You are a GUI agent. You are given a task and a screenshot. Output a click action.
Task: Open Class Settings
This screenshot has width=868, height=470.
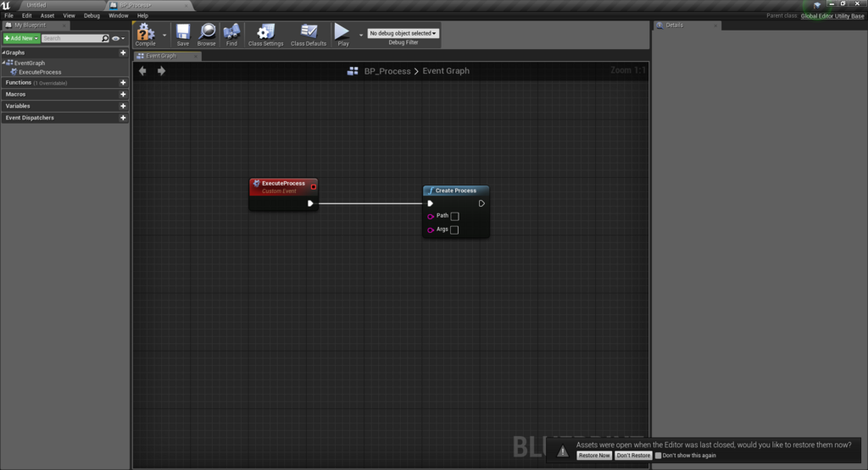pyautogui.click(x=265, y=34)
